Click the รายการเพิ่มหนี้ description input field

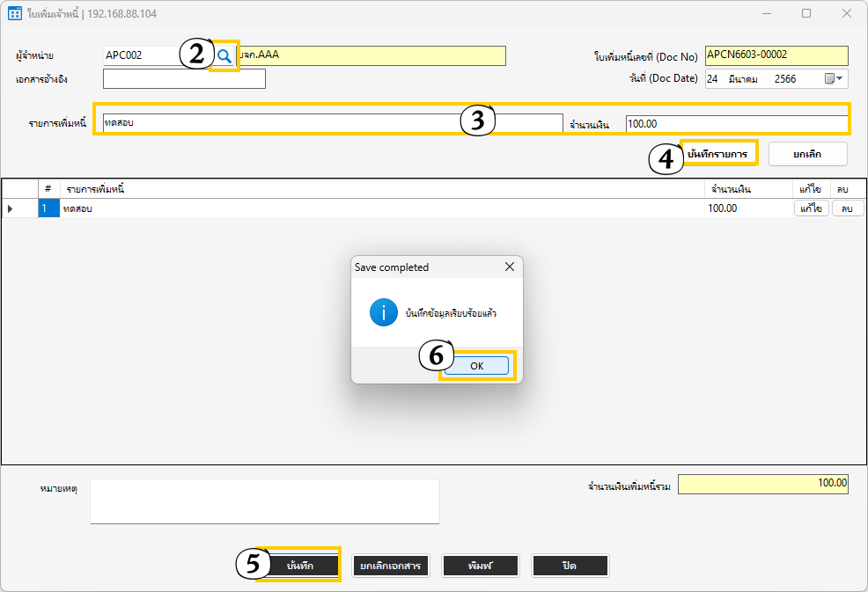(282, 123)
